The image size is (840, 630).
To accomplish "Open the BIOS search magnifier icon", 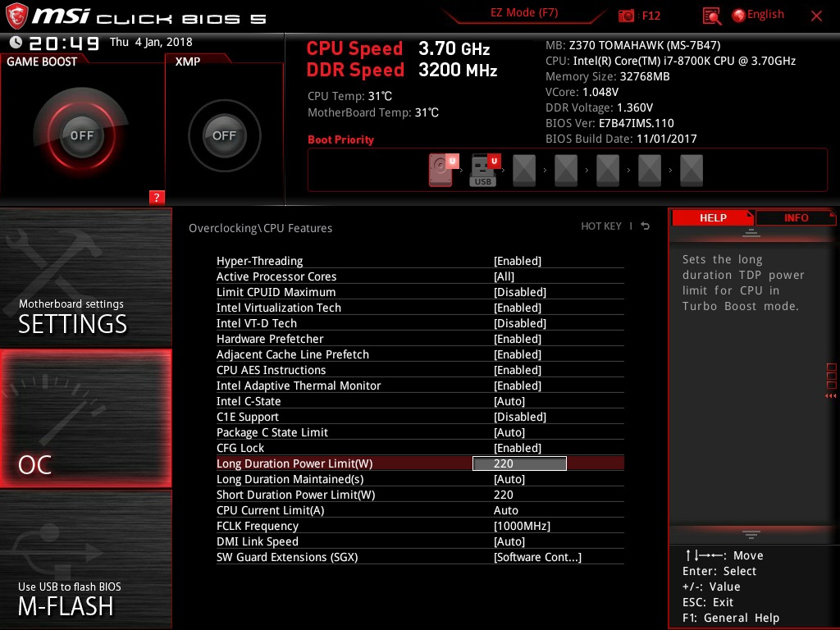I will coord(711,16).
